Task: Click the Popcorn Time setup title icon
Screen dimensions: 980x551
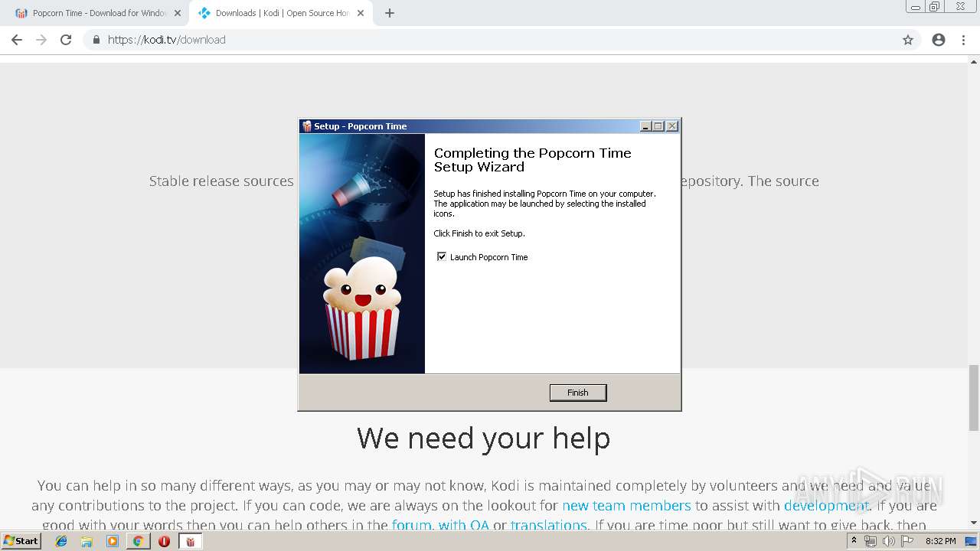Action: click(x=307, y=126)
